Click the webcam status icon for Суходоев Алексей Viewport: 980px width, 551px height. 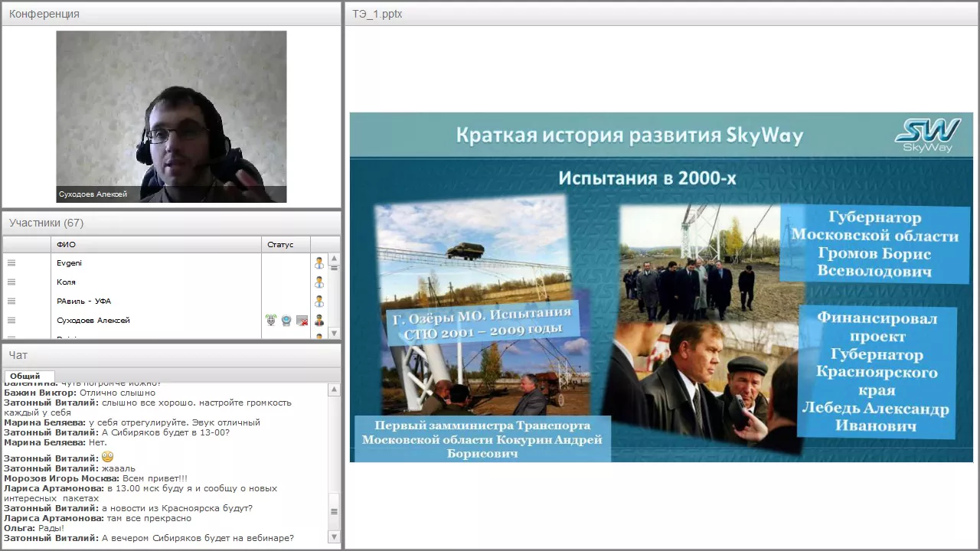point(286,321)
